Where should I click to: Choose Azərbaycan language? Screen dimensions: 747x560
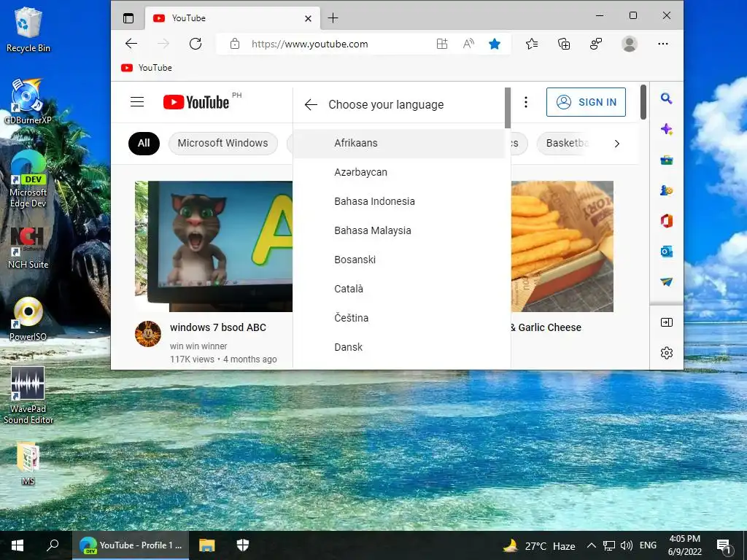click(x=399, y=172)
